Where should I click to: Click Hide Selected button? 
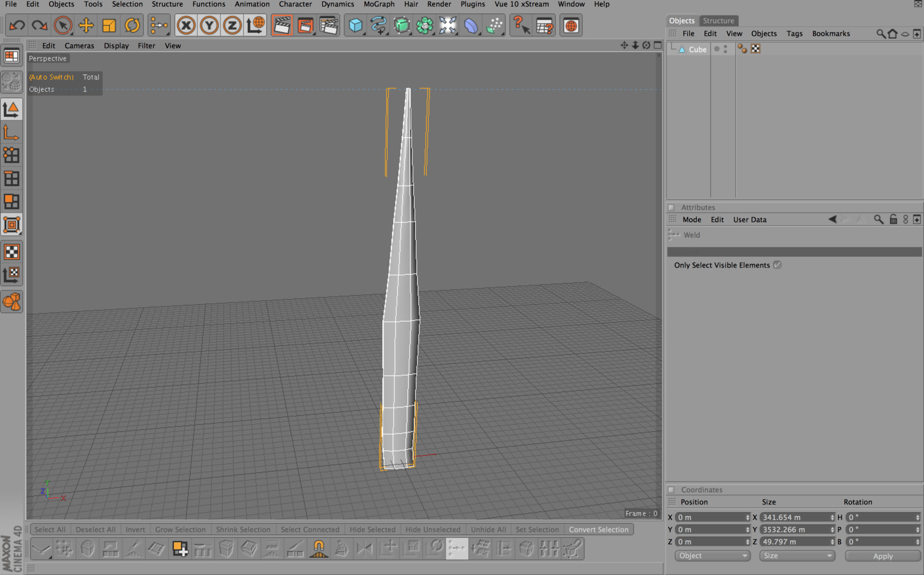(x=372, y=529)
